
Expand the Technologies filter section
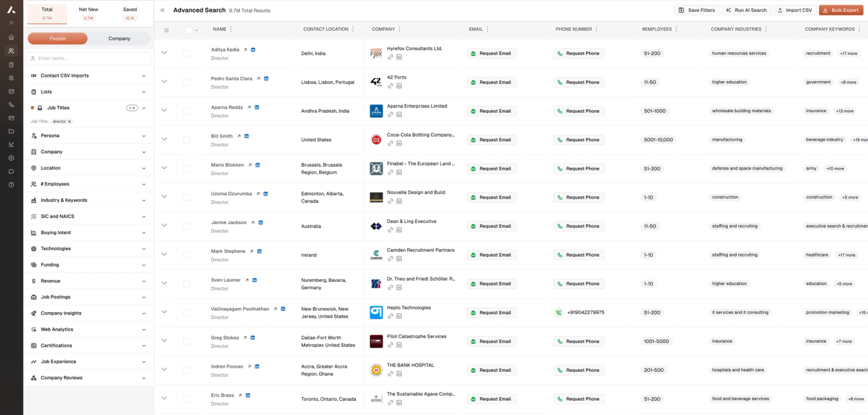[88, 248]
